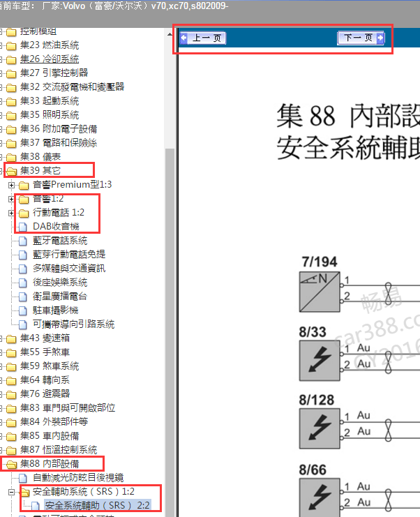Screen dimensions: 420x517
Task: Click the folder icon of 行動電話 1:2
Action: (x=24, y=213)
